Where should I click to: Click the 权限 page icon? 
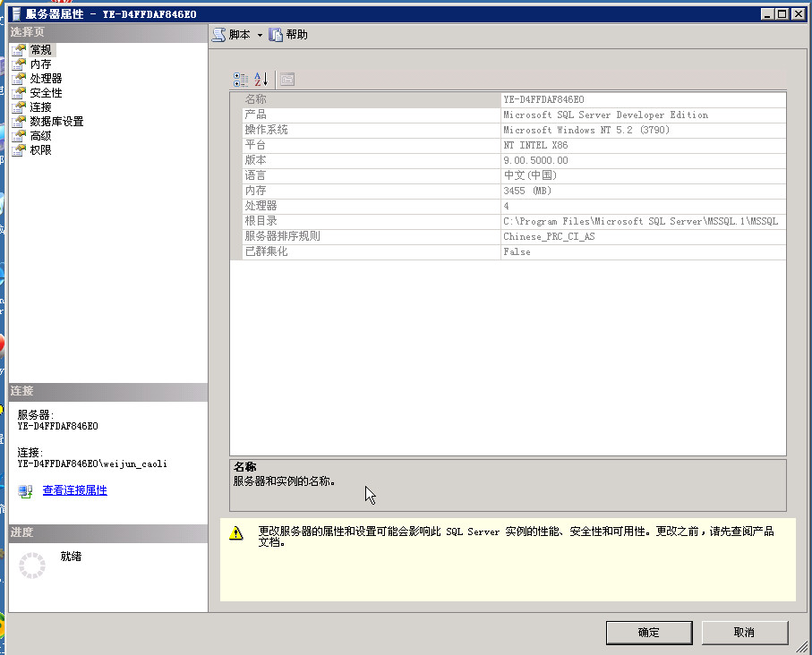click(x=19, y=150)
